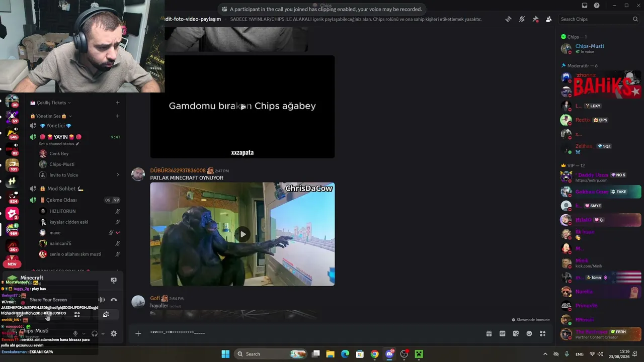Open Chips server with 989 badge
644x362 pixels.
click(x=12, y=230)
